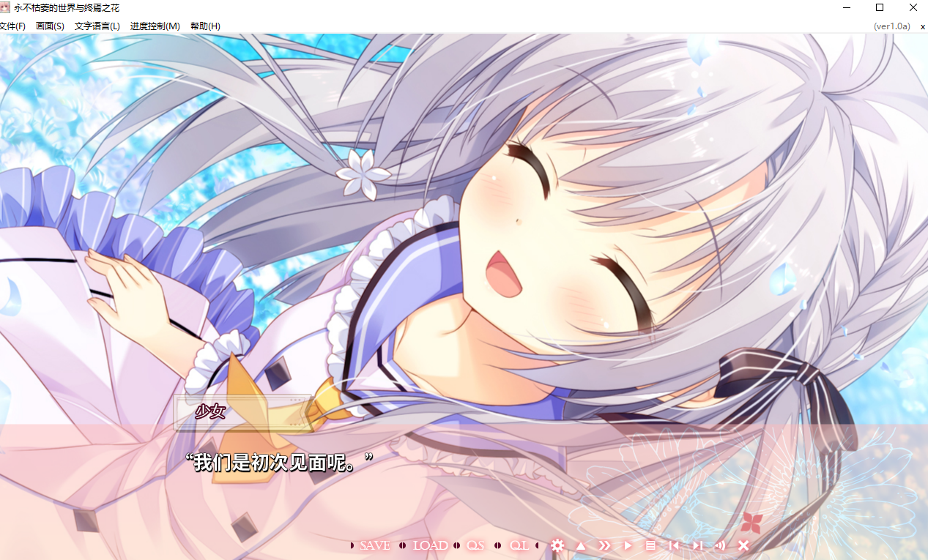This screenshot has width=928, height=560.
Task: Open the 帮助(H) menu
Action: tap(204, 26)
